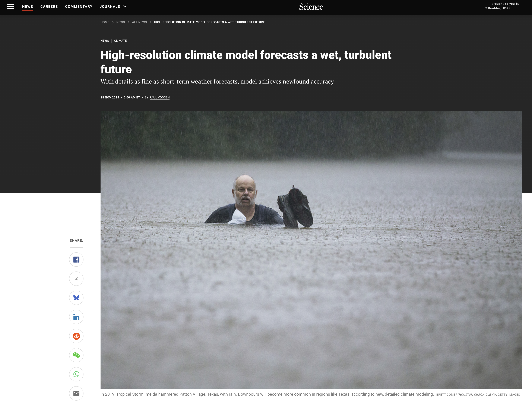
Task: Open the News tab
Action: pyautogui.click(x=27, y=6)
